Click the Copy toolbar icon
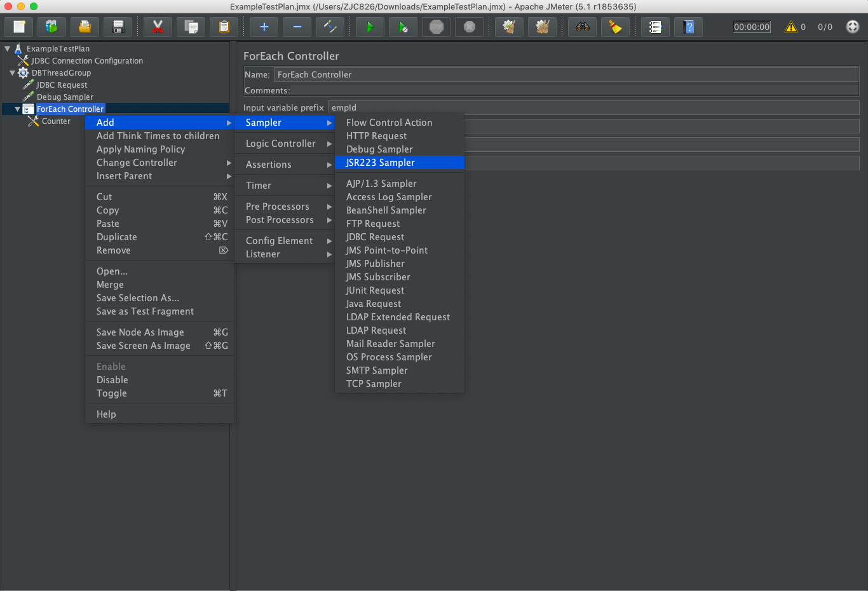The image size is (868, 591). coord(191,27)
